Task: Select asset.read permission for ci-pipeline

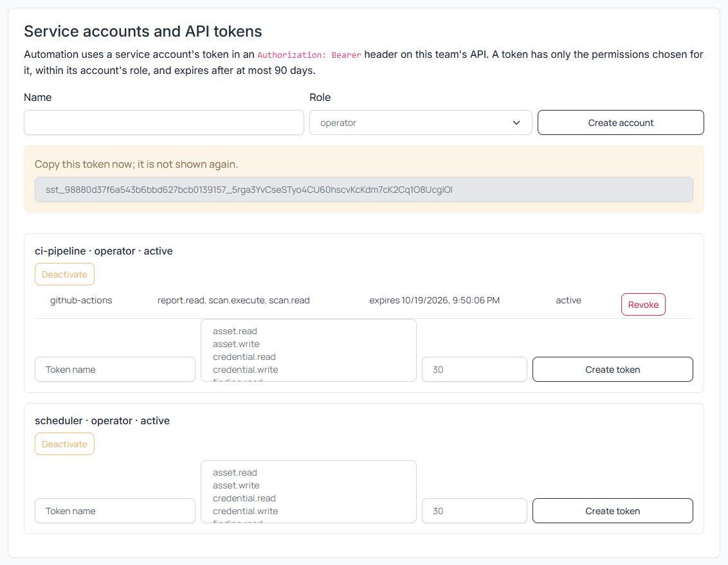Action: point(235,331)
